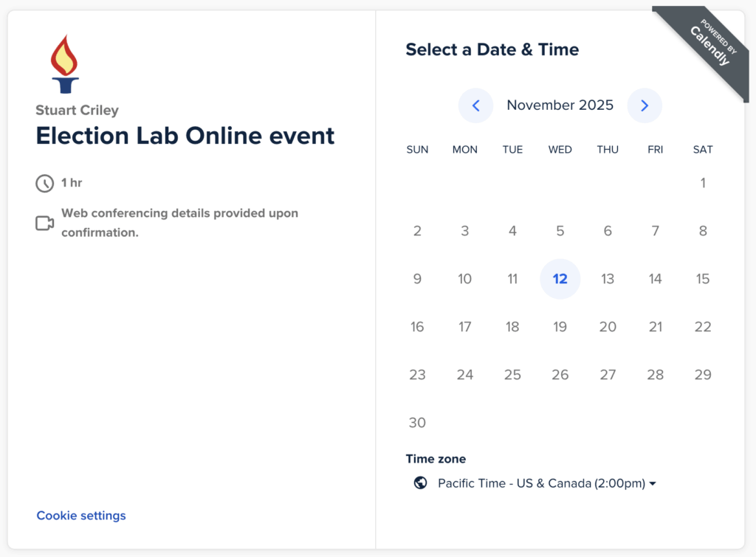Click the clock icon beside the 1 hr duration

[44, 183]
